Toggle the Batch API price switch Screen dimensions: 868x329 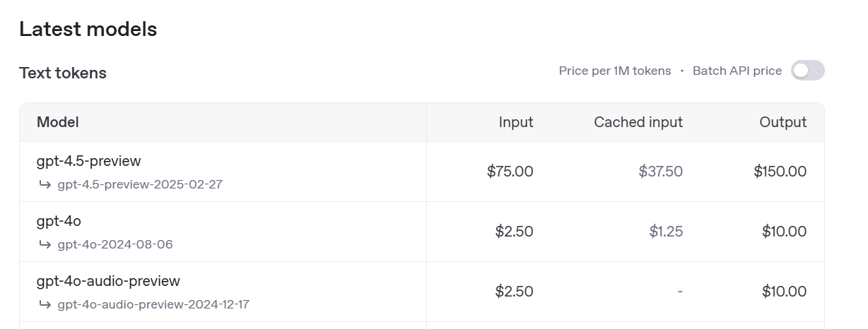(807, 71)
